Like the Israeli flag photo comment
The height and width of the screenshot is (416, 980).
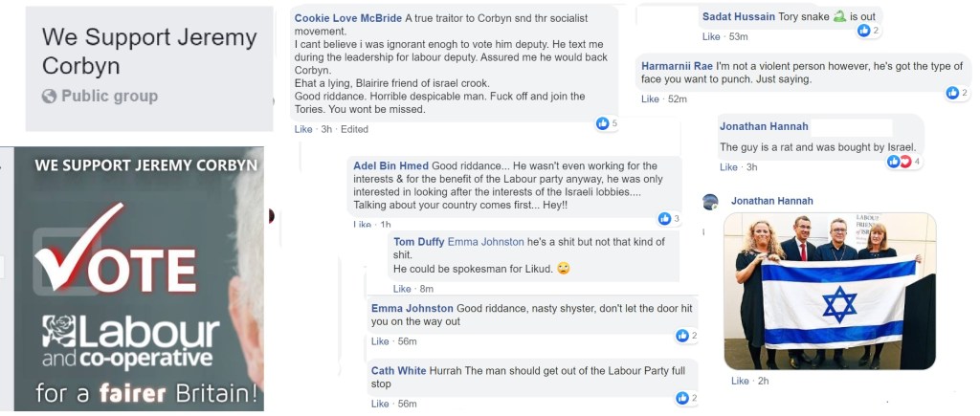coord(740,381)
